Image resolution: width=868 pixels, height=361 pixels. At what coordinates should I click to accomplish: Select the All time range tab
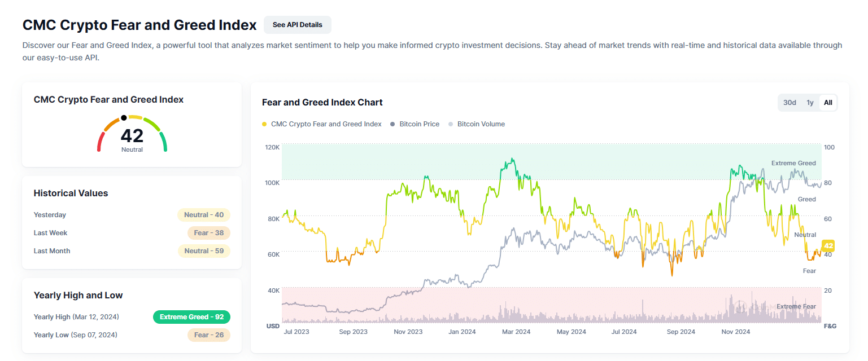828,103
